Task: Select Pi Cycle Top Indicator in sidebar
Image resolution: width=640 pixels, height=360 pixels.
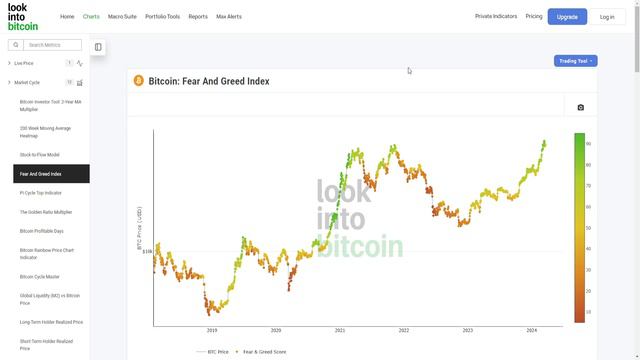Action: click(x=40, y=193)
